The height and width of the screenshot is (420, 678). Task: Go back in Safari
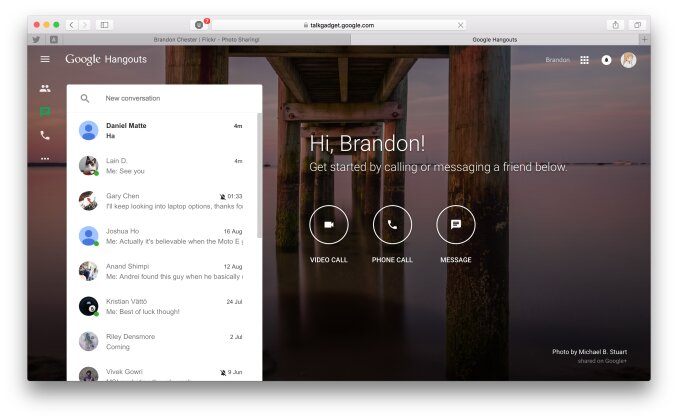click(72, 25)
